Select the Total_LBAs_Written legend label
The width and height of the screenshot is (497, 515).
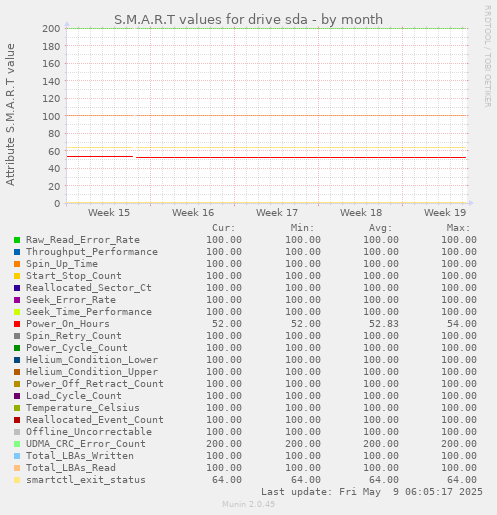click(80, 456)
